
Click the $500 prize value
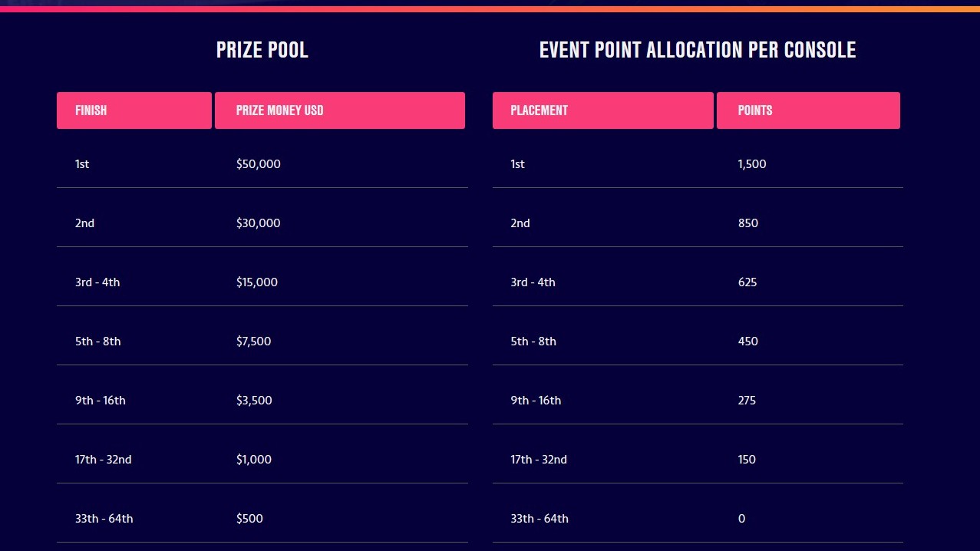(249, 519)
